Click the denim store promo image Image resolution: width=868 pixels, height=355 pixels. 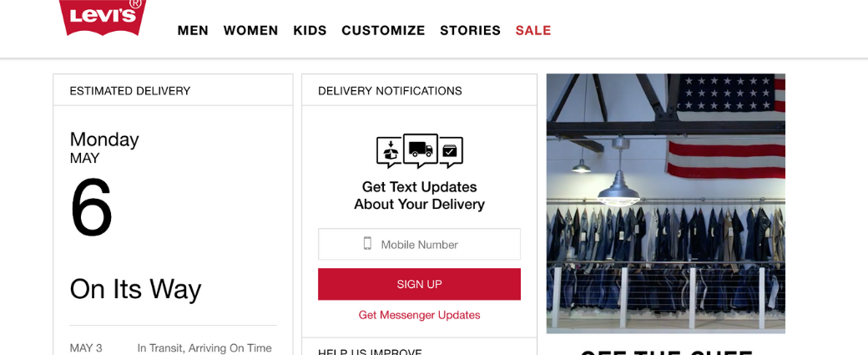pos(665,203)
